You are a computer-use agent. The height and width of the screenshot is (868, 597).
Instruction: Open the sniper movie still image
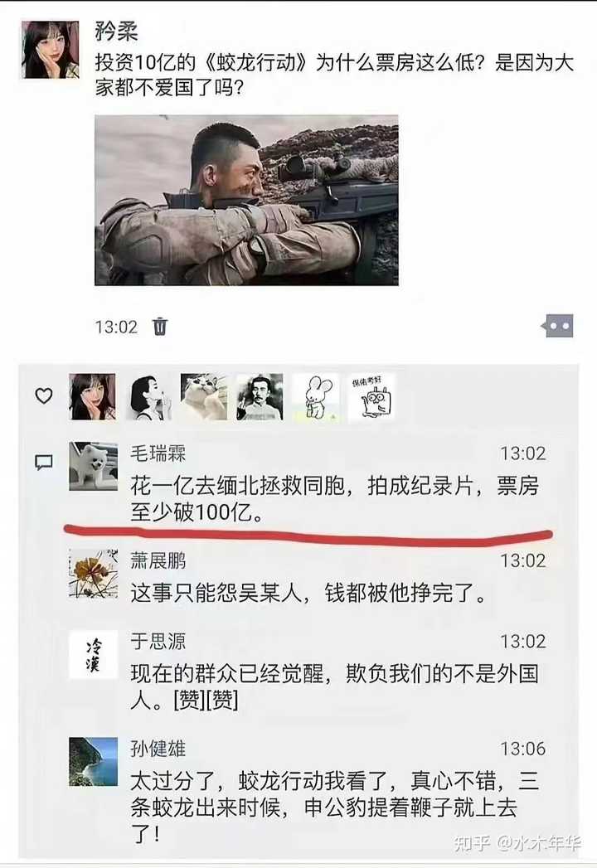(246, 200)
